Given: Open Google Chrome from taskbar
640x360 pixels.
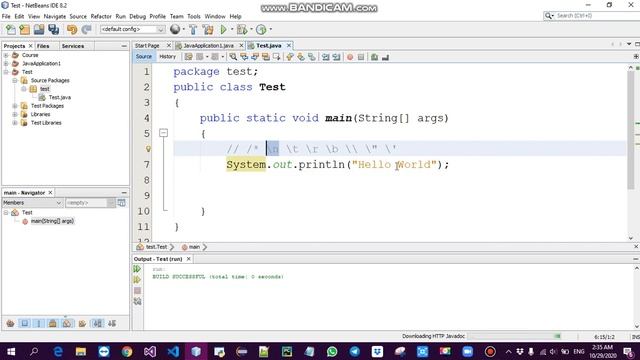Looking at the screenshot, I should (x=127, y=351).
